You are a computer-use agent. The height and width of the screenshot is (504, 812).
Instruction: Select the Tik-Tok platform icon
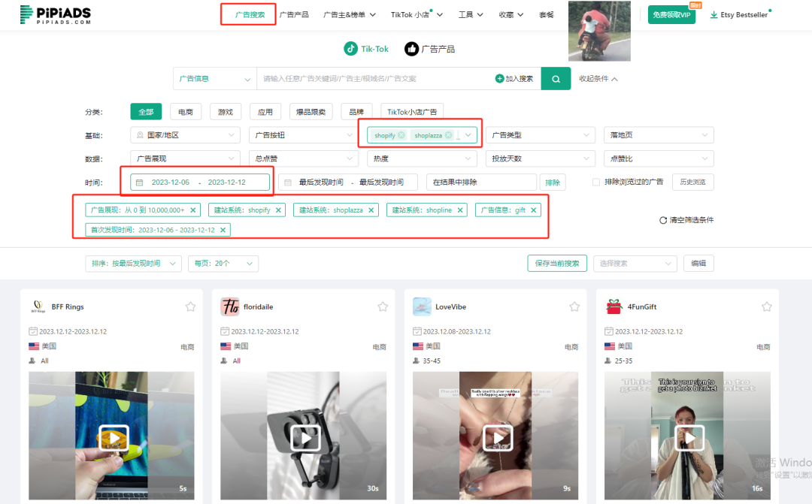pyautogui.click(x=350, y=49)
